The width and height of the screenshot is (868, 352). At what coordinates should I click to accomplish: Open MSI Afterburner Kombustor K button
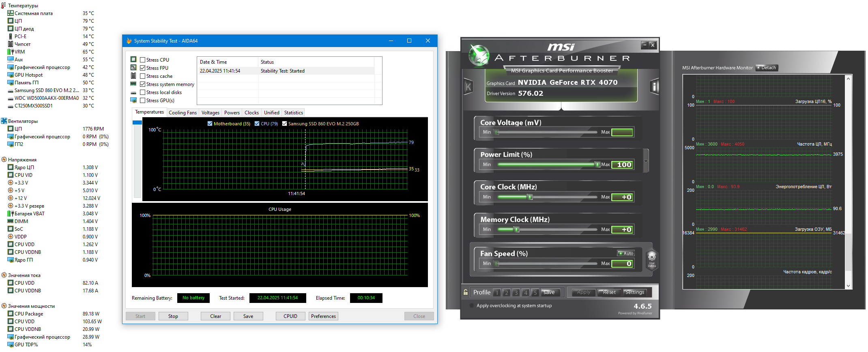click(468, 87)
